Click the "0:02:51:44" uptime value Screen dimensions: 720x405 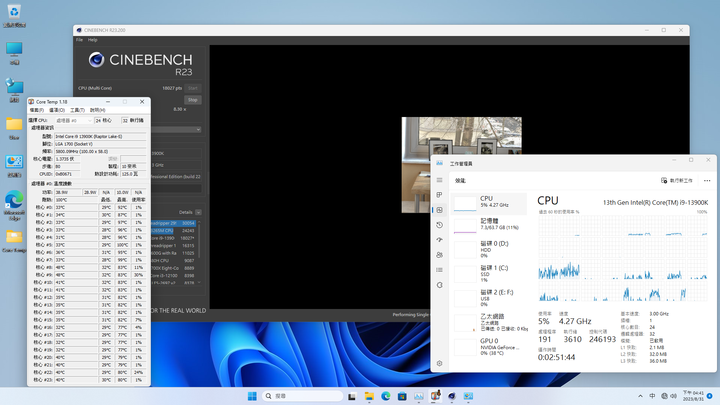tap(556, 357)
